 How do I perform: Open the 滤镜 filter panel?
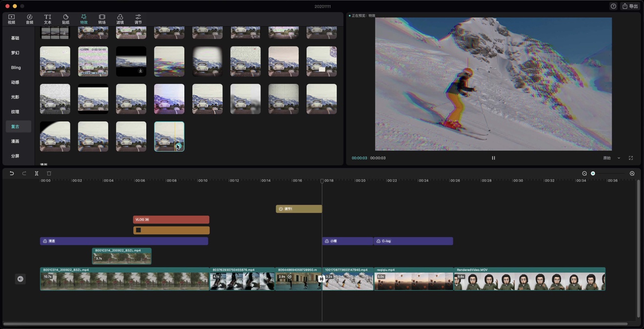(120, 19)
